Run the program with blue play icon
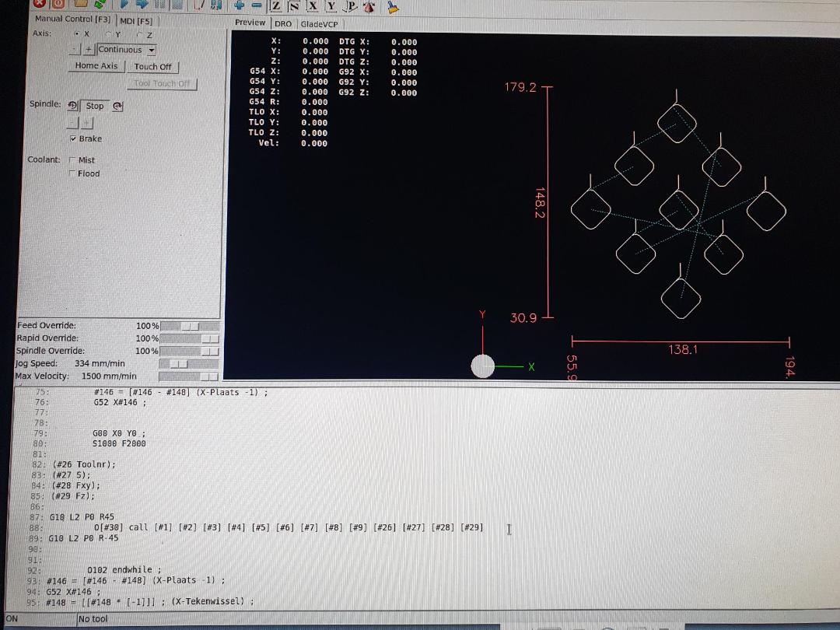The width and height of the screenshot is (840, 630). [124, 4]
